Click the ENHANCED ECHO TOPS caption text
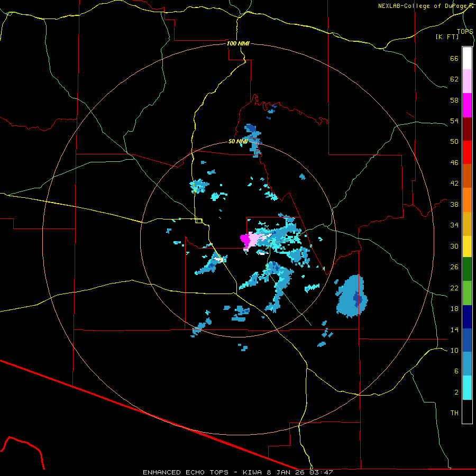This screenshot has width=476, height=476. click(x=186, y=472)
